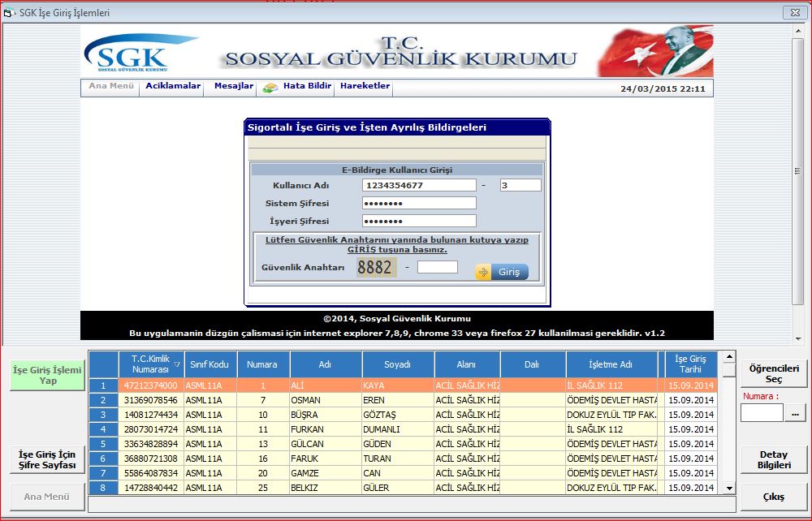Viewport: 812px width, 521px height.
Task: Open the Ana Menü menu item
Action: 110,86
